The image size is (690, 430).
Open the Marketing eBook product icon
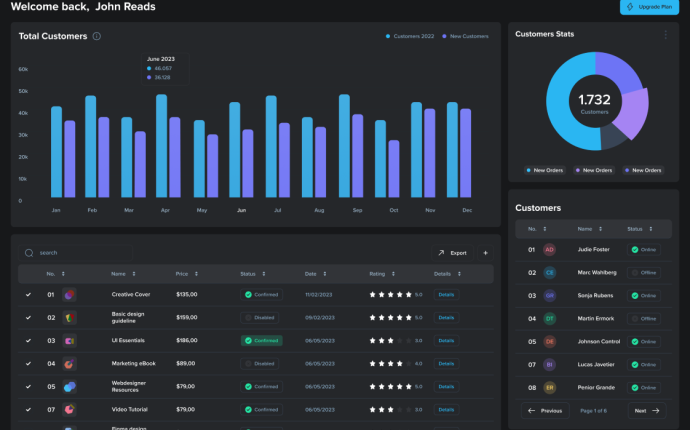(69, 364)
